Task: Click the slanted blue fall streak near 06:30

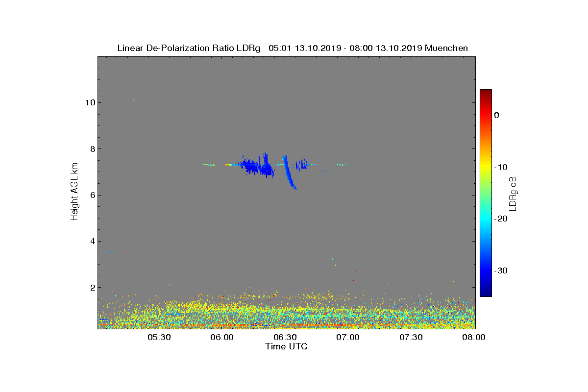Action: tap(290, 172)
